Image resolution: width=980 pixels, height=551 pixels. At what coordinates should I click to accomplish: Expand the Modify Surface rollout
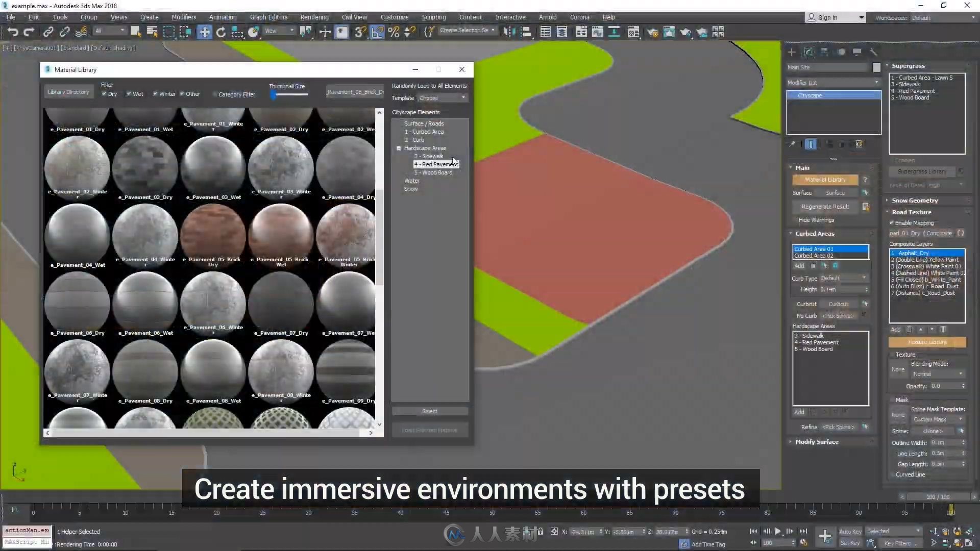tap(817, 442)
